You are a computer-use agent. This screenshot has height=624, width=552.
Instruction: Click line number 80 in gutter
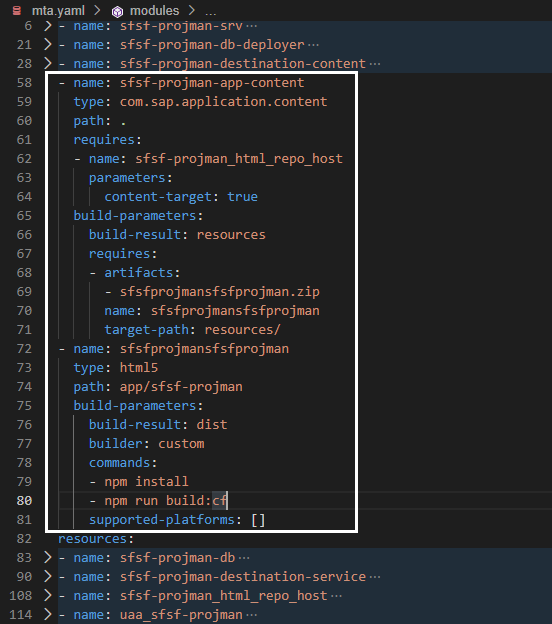tap(24, 501)
